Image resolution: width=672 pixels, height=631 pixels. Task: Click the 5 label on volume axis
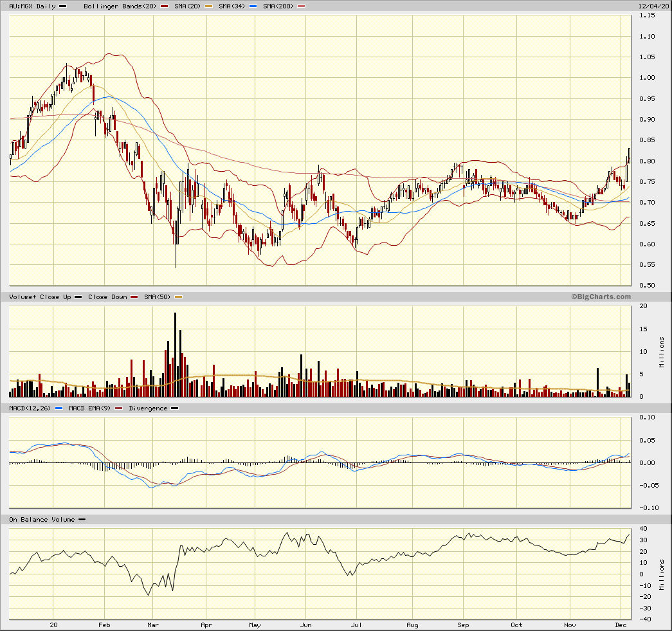642,374
